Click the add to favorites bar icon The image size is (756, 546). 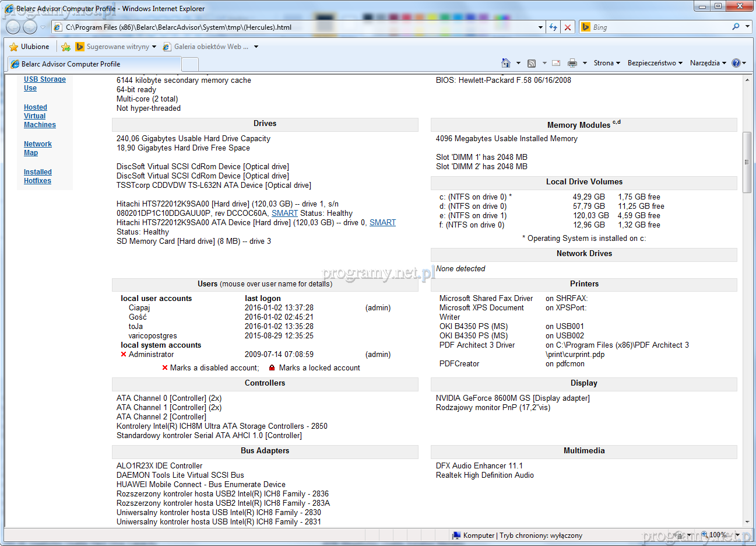[x=66, y=47]
